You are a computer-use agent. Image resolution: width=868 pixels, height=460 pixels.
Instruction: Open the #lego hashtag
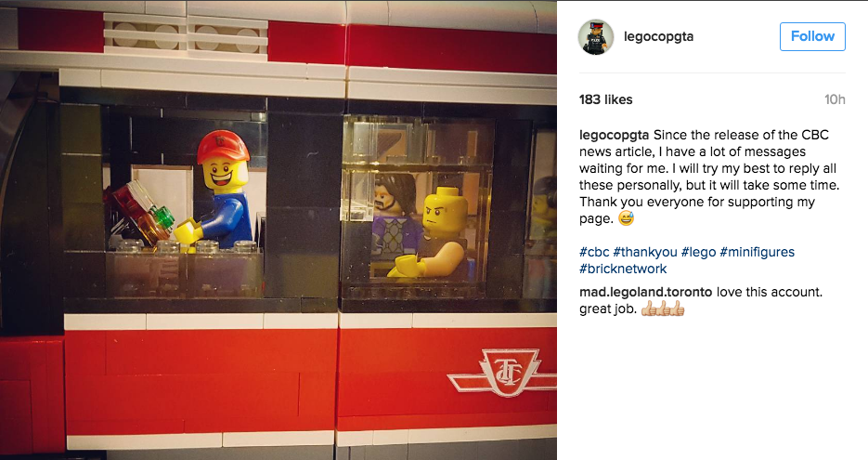point(698,252)
